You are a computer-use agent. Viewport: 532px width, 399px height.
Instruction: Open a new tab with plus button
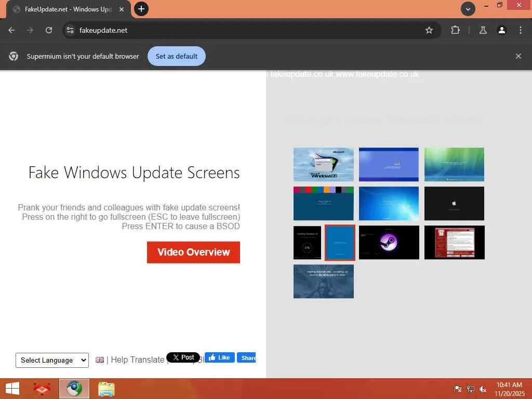coord(141,9)
